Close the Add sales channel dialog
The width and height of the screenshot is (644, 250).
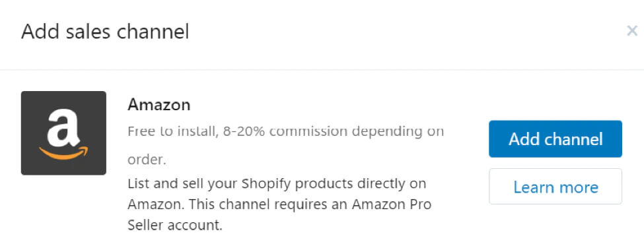(631, 31)
